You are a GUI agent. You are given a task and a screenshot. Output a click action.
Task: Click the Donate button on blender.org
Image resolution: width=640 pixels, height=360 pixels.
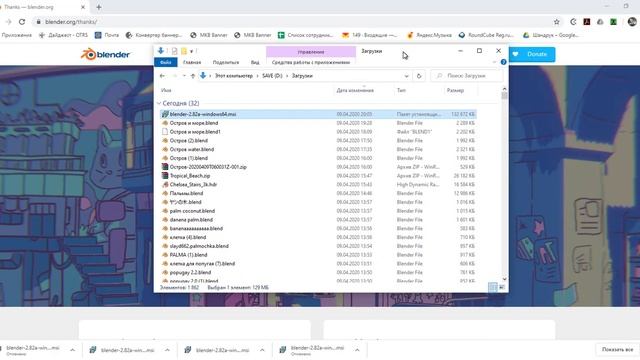tap(532, 54)
